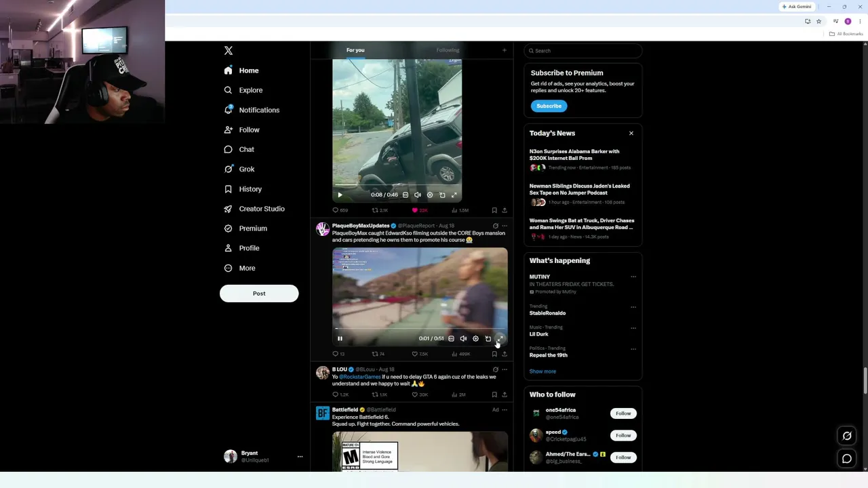Bookmark the post with 1.5M views
Viewport: 868px width, 488px height.
pos(494,210)
